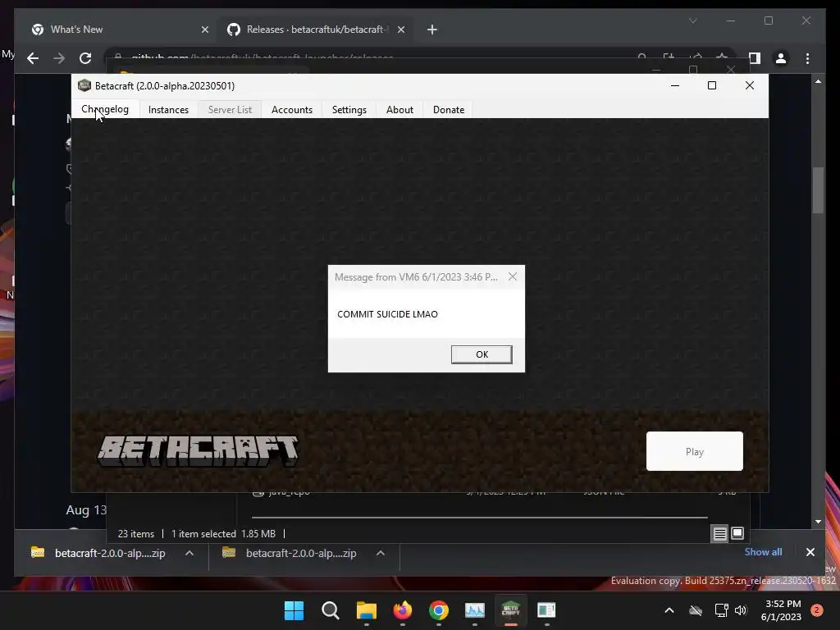This screenshot has width=840, height=630.
Task: Expand options for first betacraft zip download
Action: [189, 553]
